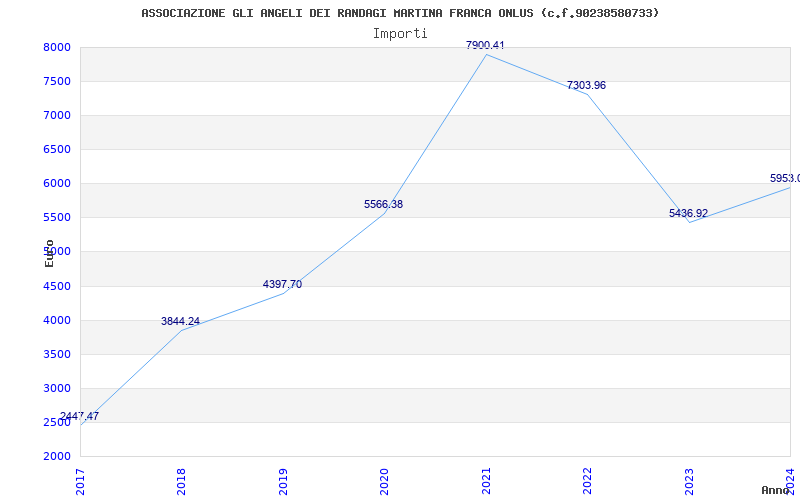The width and height of the screenshot is (800, 500).
Task: Click the x-axis year 2019
Action: pyautogui.click(x=283, y=482)
